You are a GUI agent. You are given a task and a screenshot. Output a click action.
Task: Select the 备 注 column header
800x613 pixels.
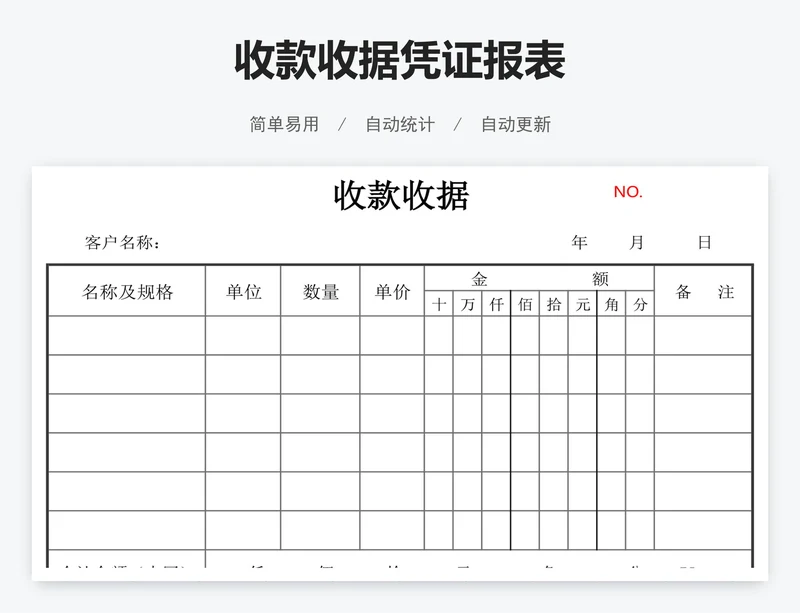pyautogui.click(x=705, y=292)
